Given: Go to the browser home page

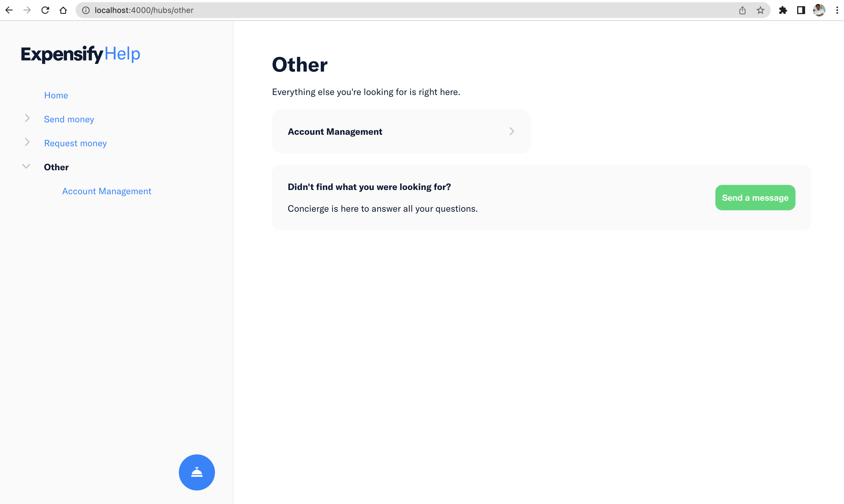Looking at the screenshot, I should coord(63,10).
